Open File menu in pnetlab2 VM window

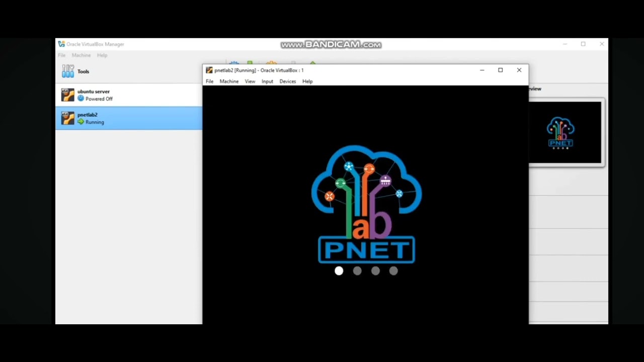pyautogui.click(x=209, y=81)
